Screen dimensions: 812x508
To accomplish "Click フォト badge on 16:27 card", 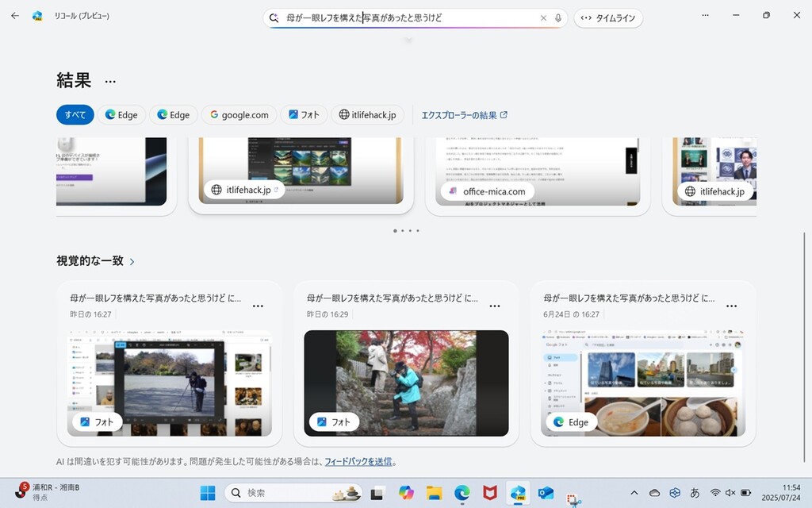I will [x=97, y=422].
